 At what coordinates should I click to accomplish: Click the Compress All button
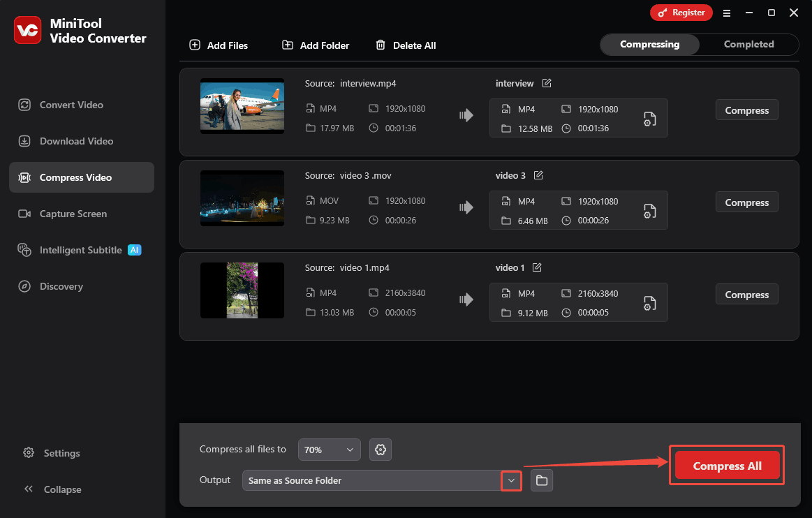point(727,465)
